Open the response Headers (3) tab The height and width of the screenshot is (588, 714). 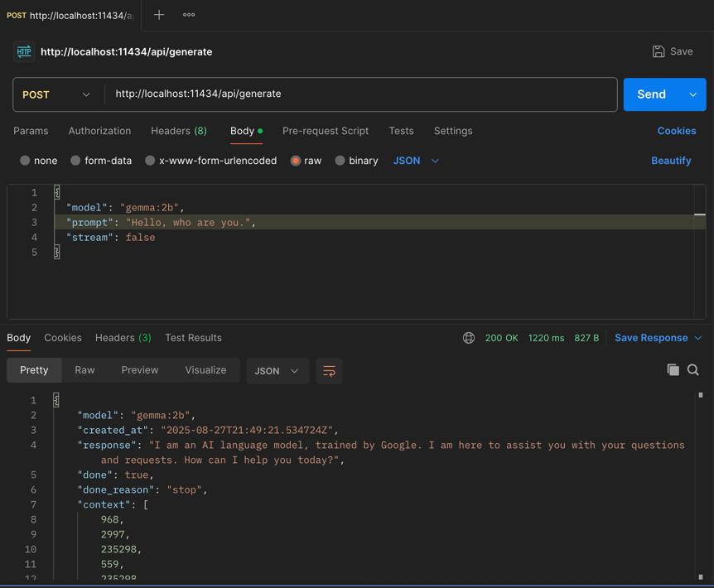click(123, 338)
